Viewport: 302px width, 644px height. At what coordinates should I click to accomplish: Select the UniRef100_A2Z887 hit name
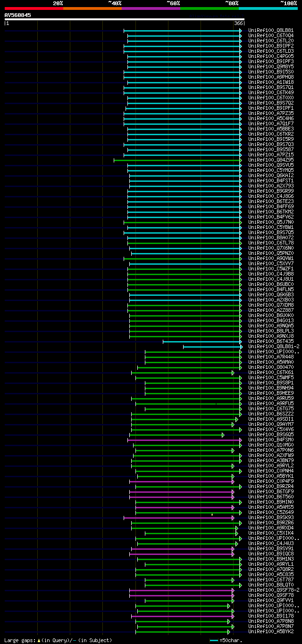coord(271,310)
